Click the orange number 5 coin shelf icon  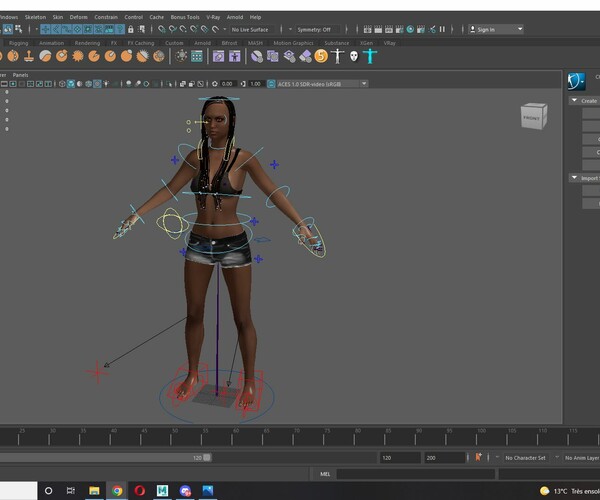(321, 56)
